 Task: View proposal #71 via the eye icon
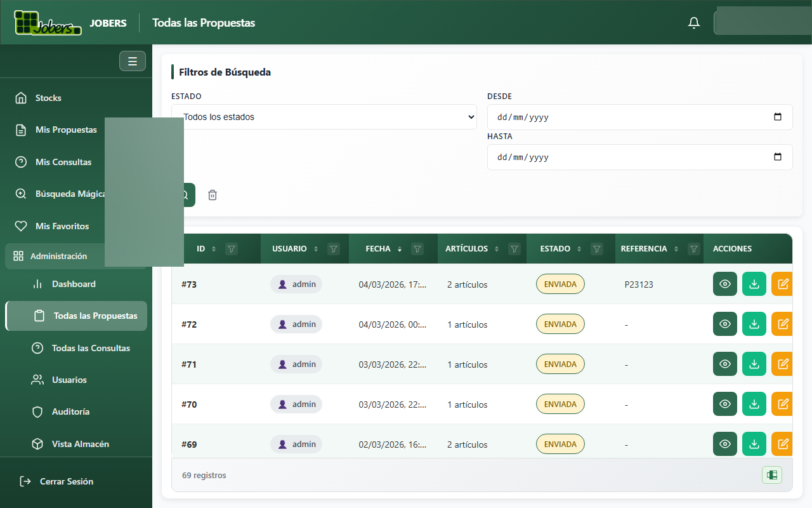[725, 364]
